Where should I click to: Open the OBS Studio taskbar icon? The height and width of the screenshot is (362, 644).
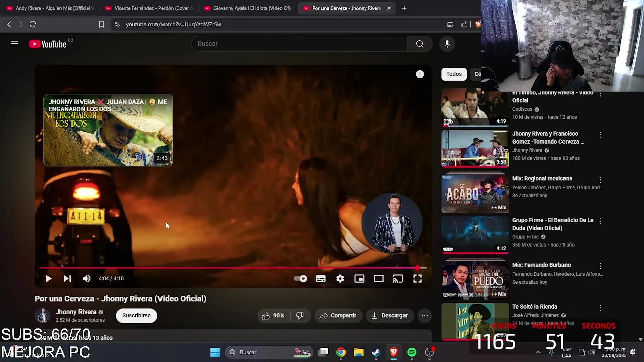coord(429,352)
